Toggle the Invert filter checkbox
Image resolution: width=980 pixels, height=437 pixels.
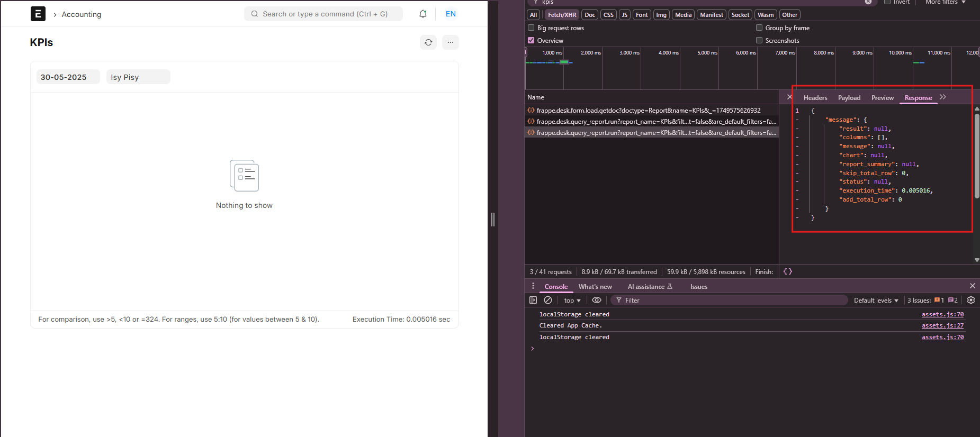(887, 2)
